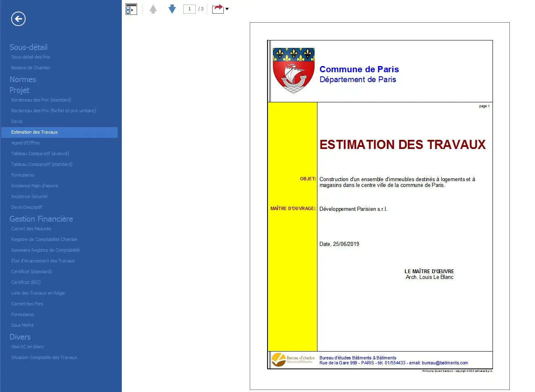Open the Appel d'Offres template
Screen dimensions: 535x392
point(26,143)
